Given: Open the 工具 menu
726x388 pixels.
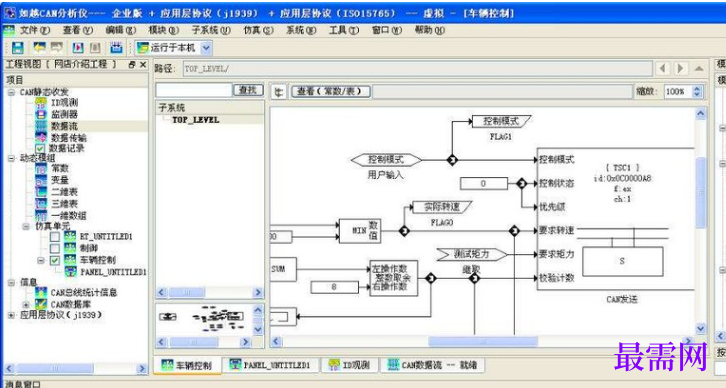Looking at the screenshot, I should pos(344,30).
